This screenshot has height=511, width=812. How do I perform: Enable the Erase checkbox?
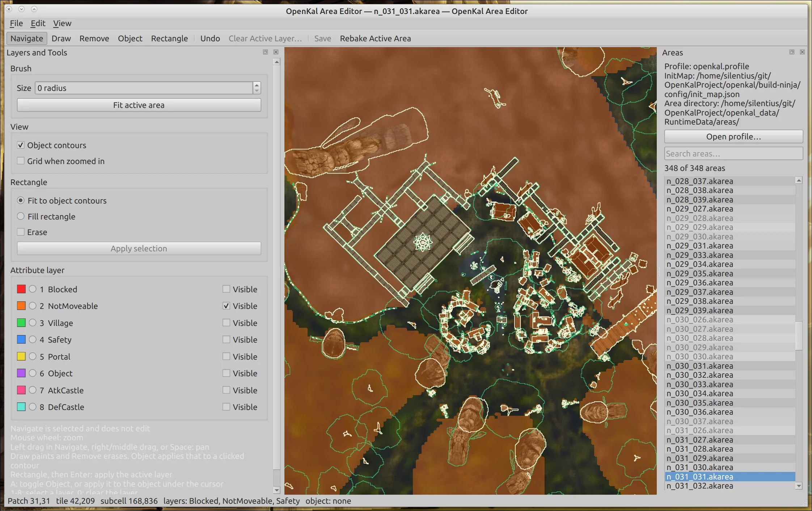click(x=21, y=232)
